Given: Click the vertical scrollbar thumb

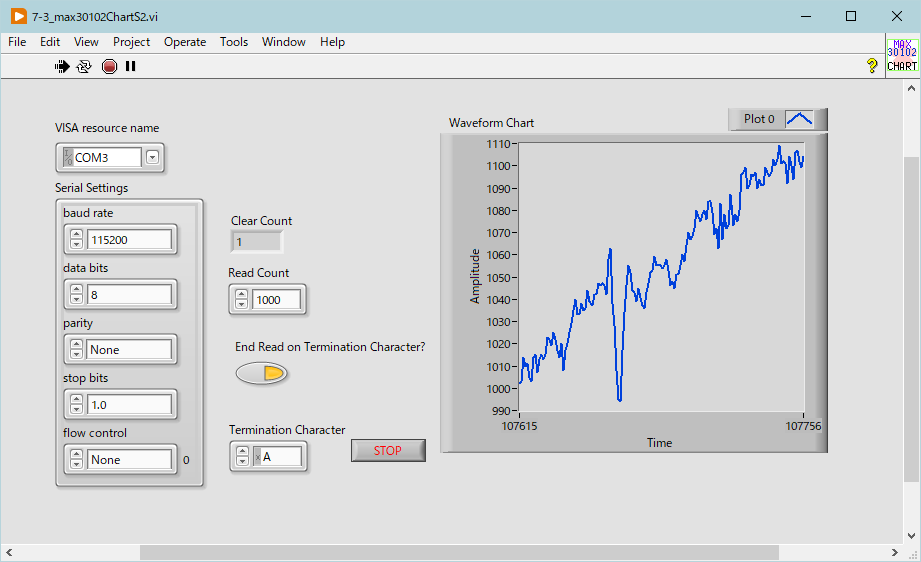Looking at the screenshot, I should coord(911,318).
